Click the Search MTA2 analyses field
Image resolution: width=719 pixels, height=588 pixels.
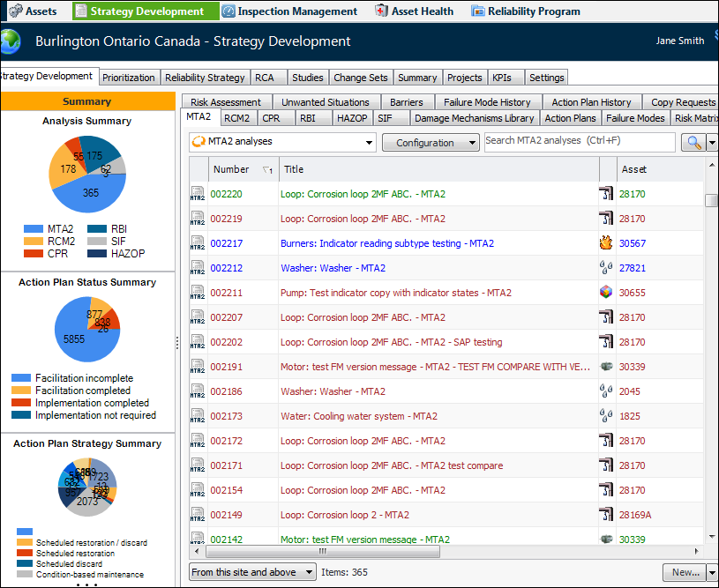(579, 141)
